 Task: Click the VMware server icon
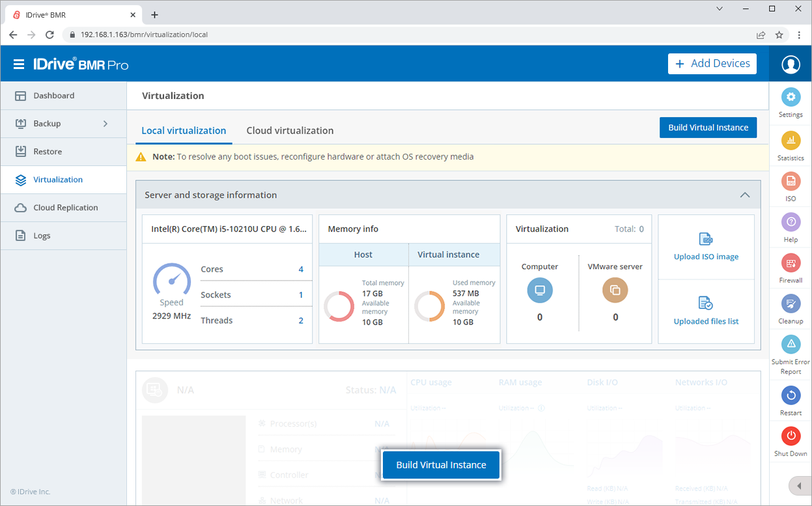click(615, 290)
